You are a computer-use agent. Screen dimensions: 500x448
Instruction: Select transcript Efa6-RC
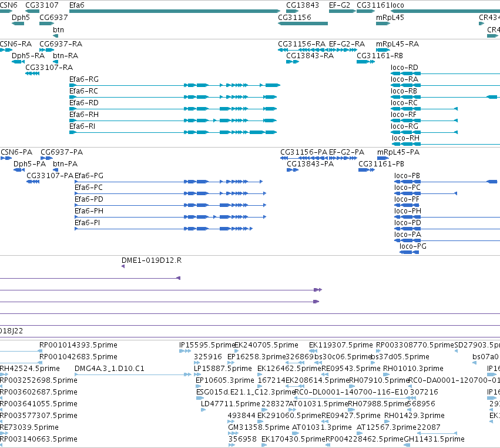(x=83, y=91)
